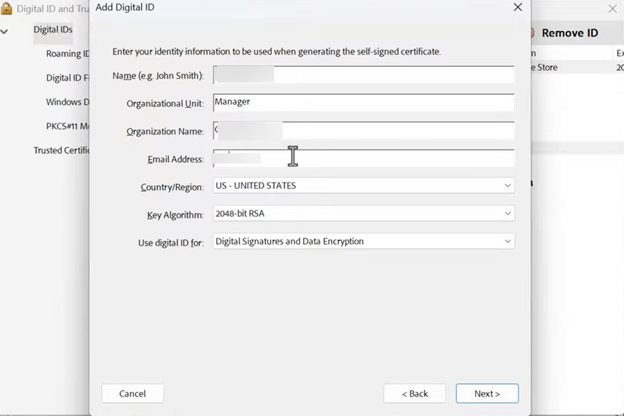Select Digital ID Files item in background tree
The image size is (624, 416).
point(67,78)
